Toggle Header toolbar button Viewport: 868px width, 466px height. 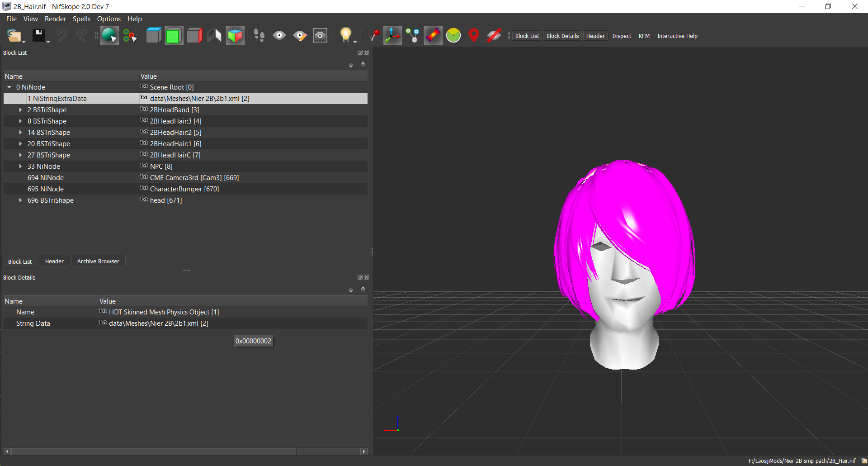(595, 36)
